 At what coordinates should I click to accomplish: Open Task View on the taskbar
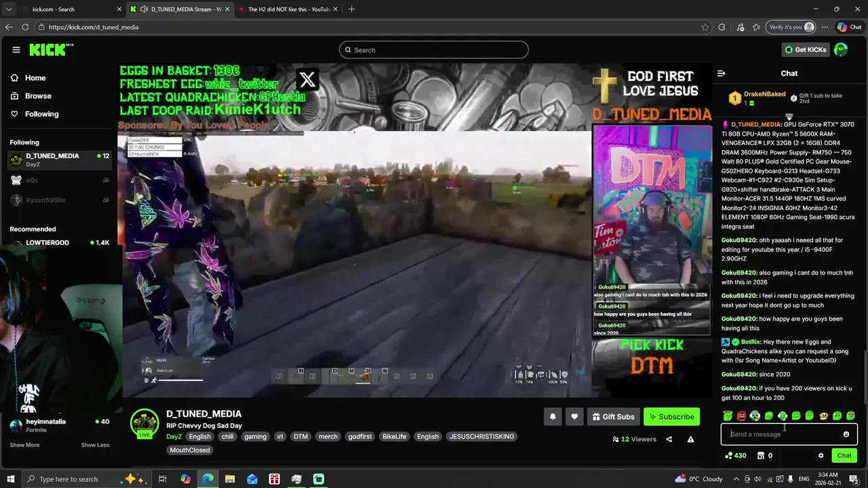point(163,479)
